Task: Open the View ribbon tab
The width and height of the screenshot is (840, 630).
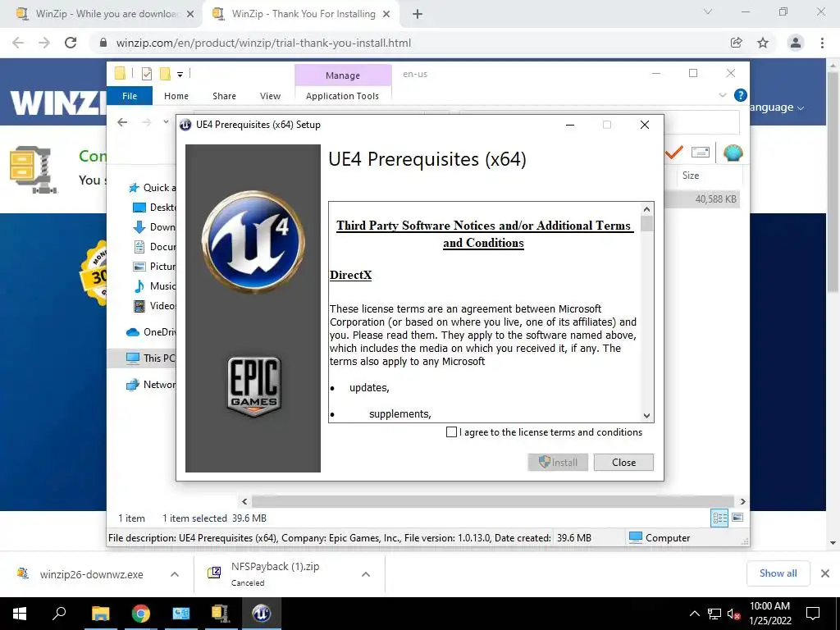Action: pyautogui.click(x=270, y=96)
